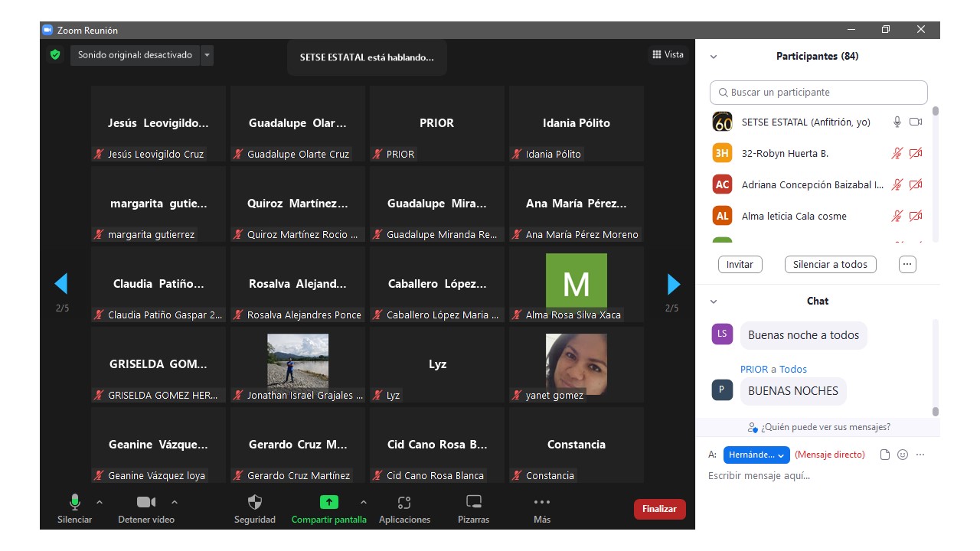Image resolution: width=980 pixels, height=551 pixels.
Task: Unmute 32-Robyn Huerta B. microphone
Action: coord(897,153)
